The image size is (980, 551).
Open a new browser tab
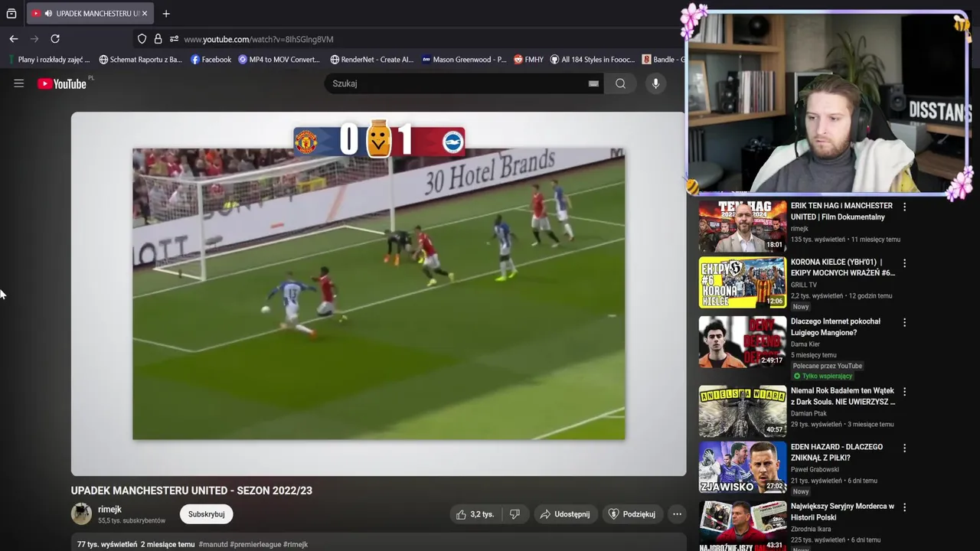click(x=166, y=14)
